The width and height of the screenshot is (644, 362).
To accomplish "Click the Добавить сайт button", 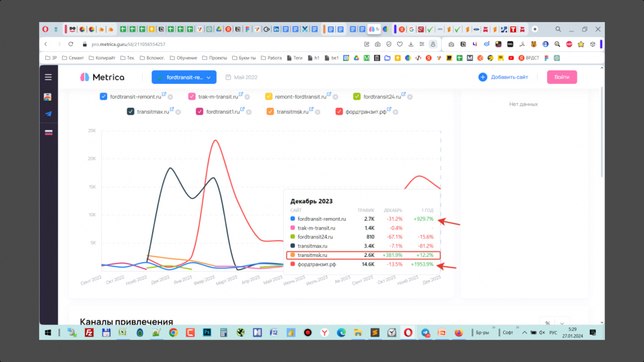I will [x=503, y=77].
